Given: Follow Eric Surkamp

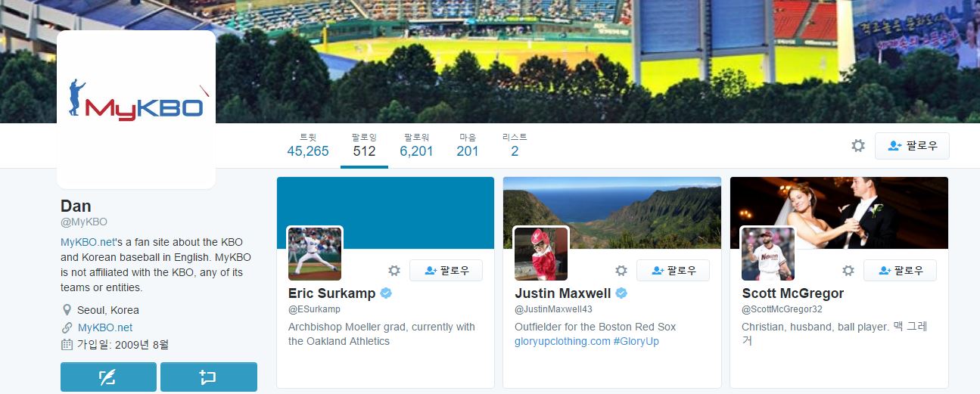Looking at the screenshot, I should pos(446,271).
